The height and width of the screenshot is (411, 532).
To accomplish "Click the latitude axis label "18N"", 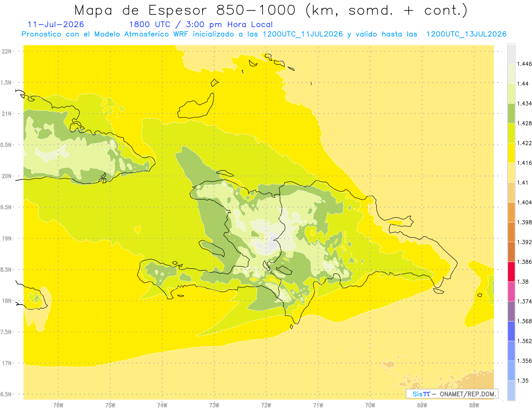I will (7, 301).
